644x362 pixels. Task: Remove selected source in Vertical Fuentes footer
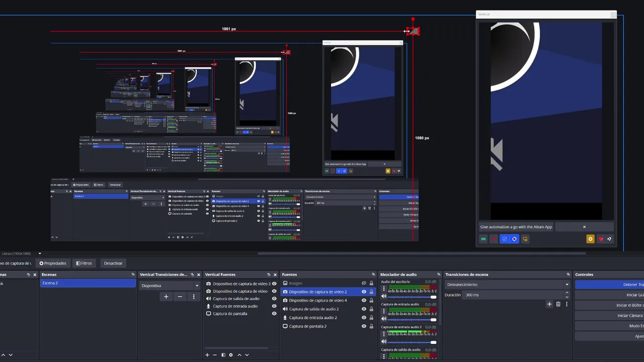(215, 355)
